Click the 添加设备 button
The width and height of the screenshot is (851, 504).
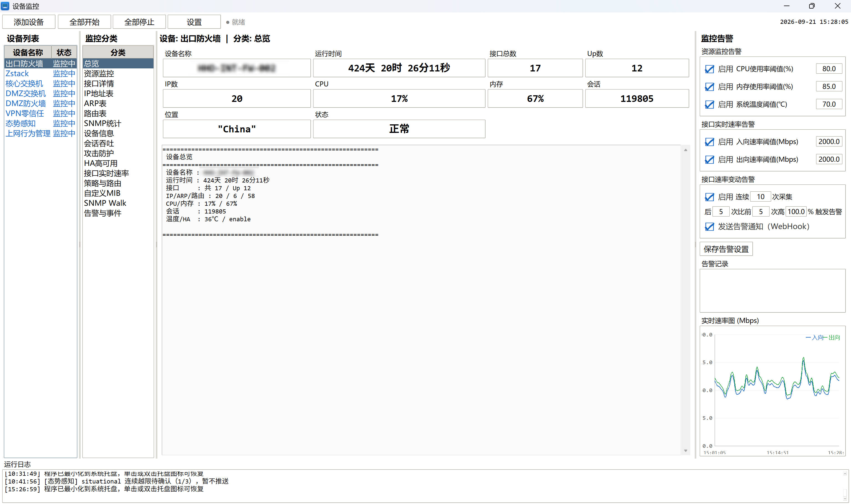tap(29, 22)
